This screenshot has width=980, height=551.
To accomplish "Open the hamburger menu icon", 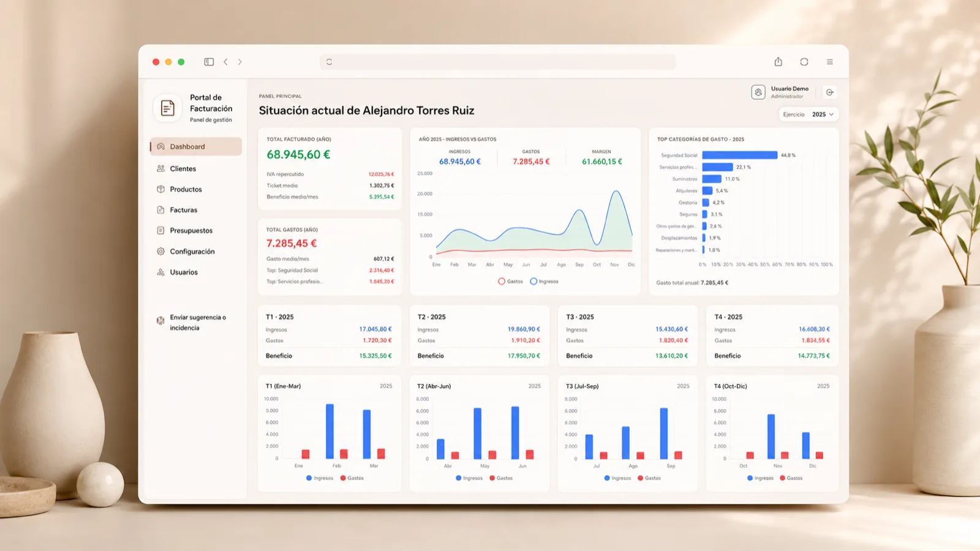I will pos(829,62).
